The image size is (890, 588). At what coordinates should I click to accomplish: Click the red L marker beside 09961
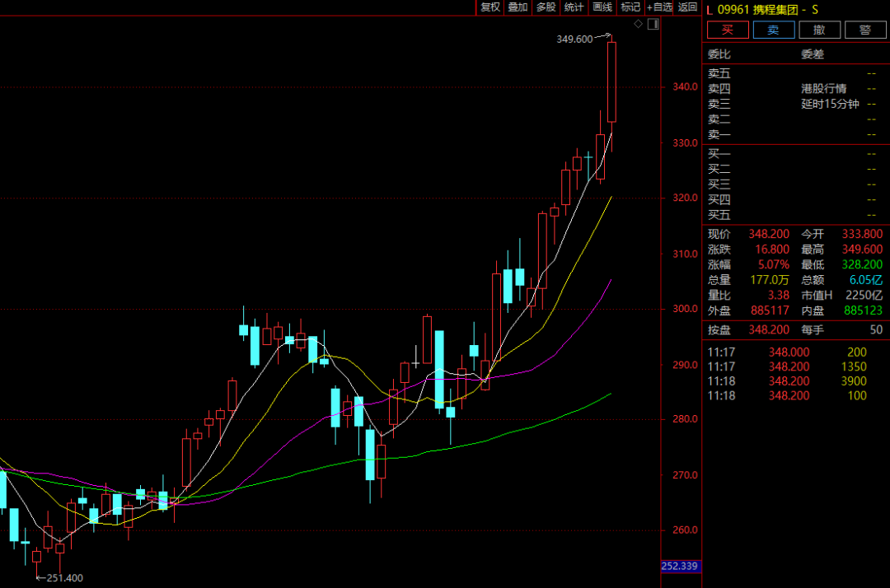(x=710, y=10)
